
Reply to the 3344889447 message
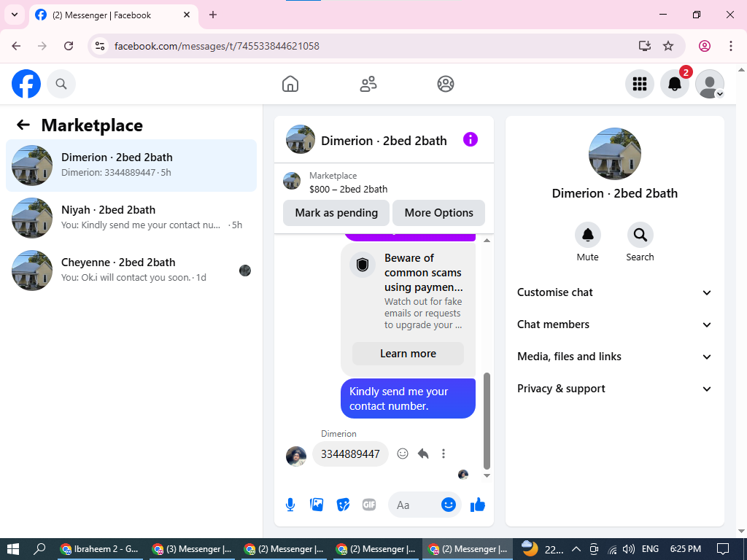tap(423, 454)
